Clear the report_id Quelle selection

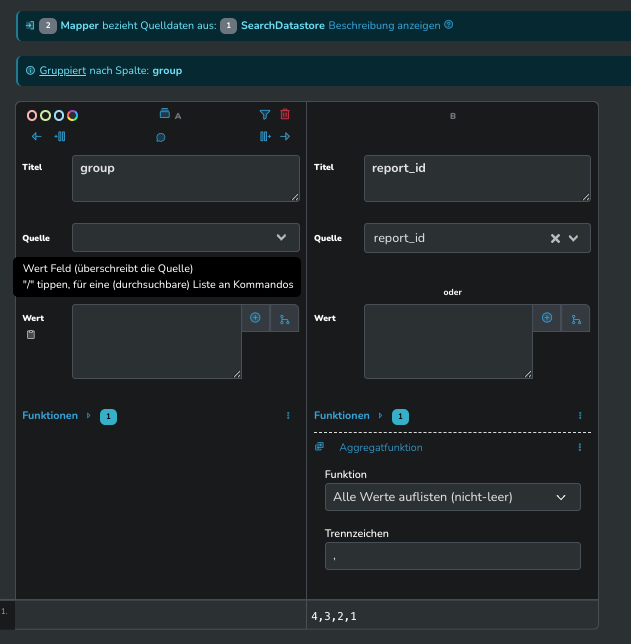click(555, 238)
